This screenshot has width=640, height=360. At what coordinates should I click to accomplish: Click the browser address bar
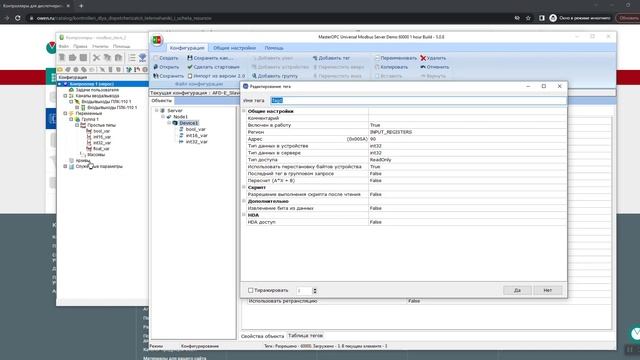point(269,18)
